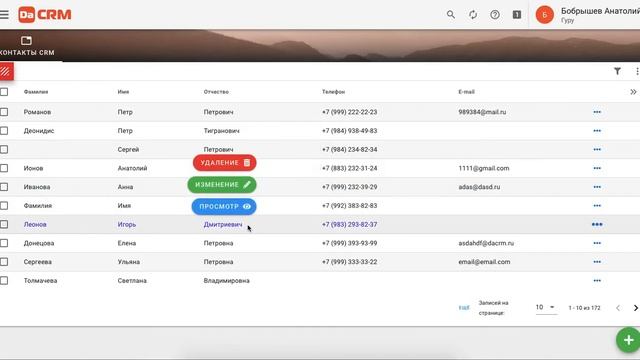This screenshot has height=360, width=640.
Task: Sort by Телефон column header
Action: [333, 92]
